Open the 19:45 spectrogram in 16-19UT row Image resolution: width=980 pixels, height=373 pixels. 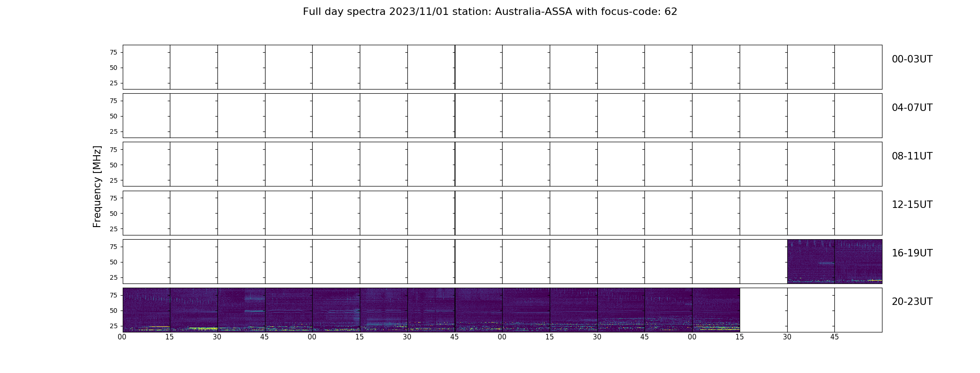click(x=859, y=262)
